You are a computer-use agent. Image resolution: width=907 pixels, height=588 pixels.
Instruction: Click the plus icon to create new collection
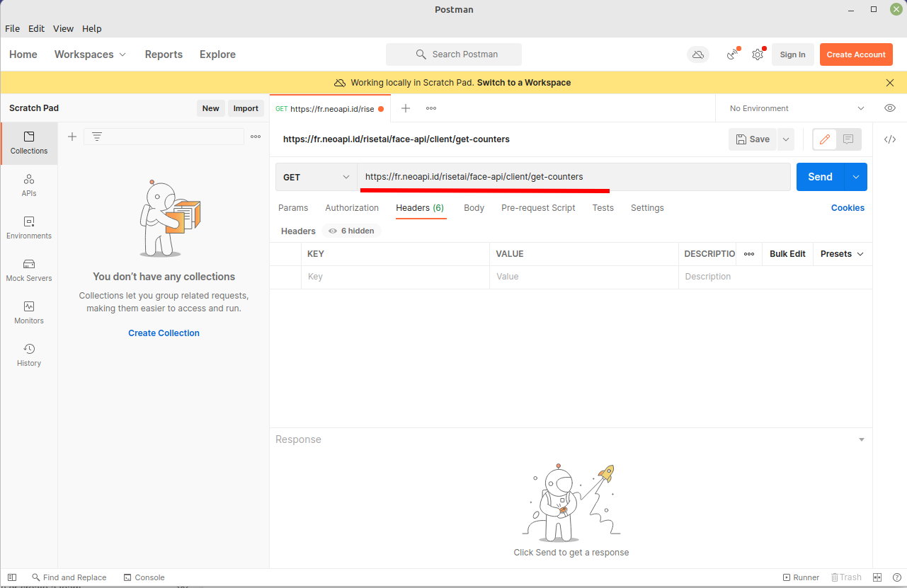pyautogui.click(x=72, y=137)
